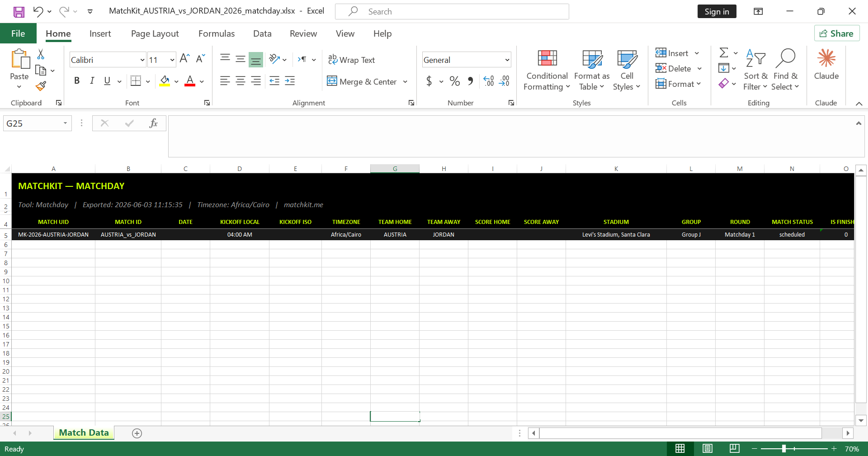This screenshot has width=868, height=456.
Task: Click Format cells button
Action: [x=675, y=84]
